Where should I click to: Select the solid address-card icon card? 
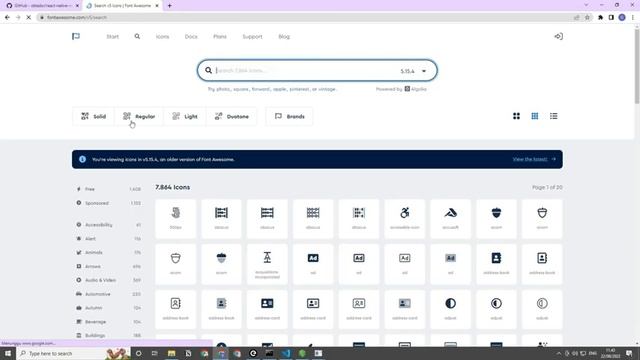tap(267, 309)
